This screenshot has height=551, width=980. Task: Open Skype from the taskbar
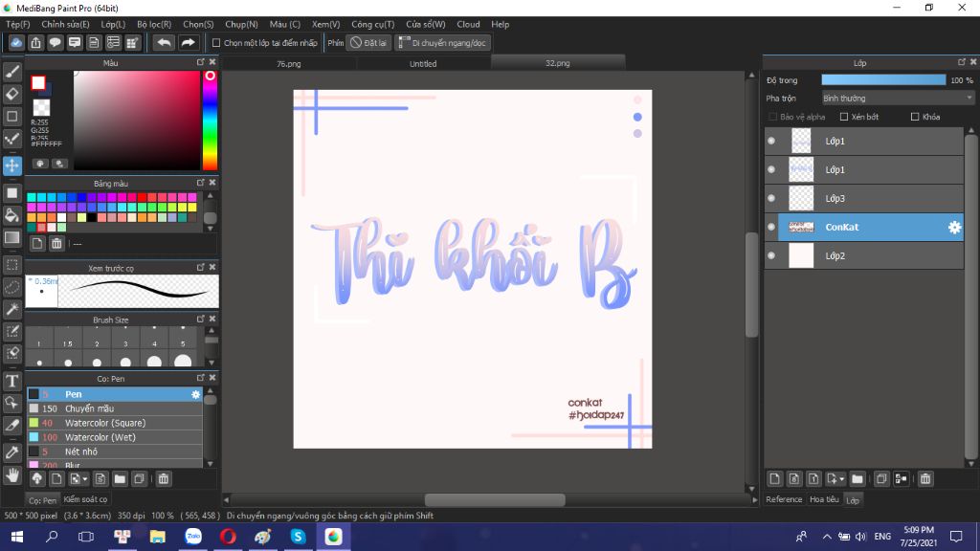299,537
